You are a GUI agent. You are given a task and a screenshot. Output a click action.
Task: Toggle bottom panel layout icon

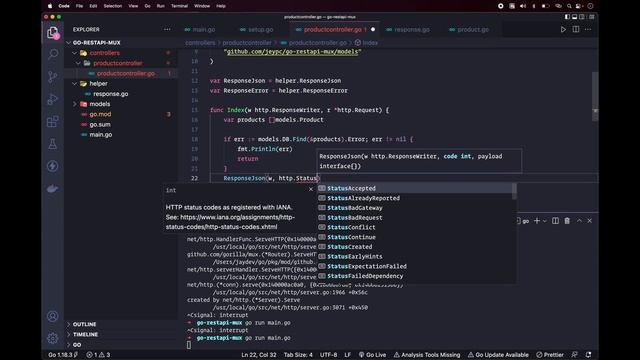click(574, 17)
